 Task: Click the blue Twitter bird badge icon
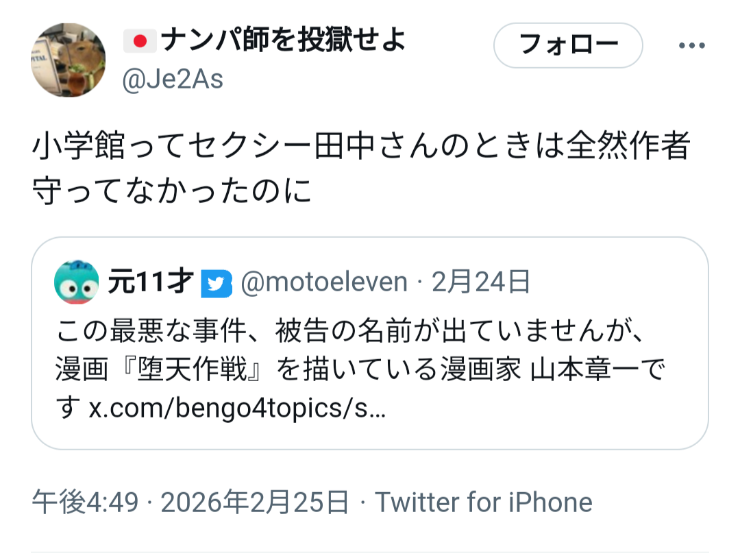[x=217, y=284]
